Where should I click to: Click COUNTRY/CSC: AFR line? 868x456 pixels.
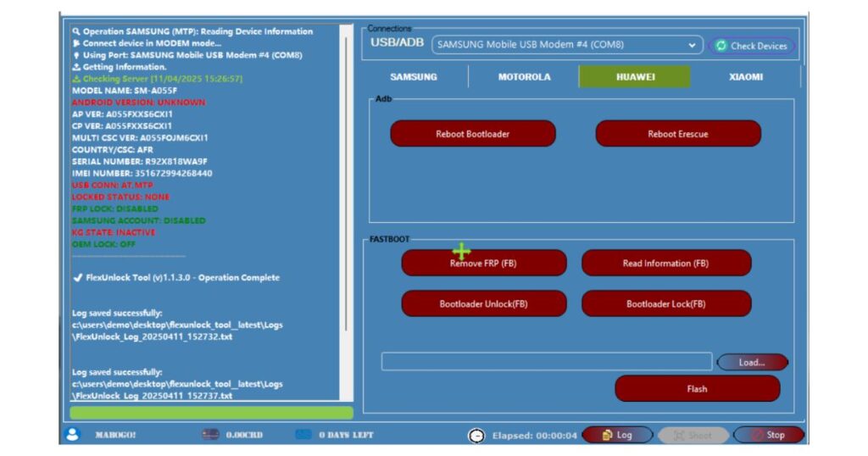click(x=113, y=149)
